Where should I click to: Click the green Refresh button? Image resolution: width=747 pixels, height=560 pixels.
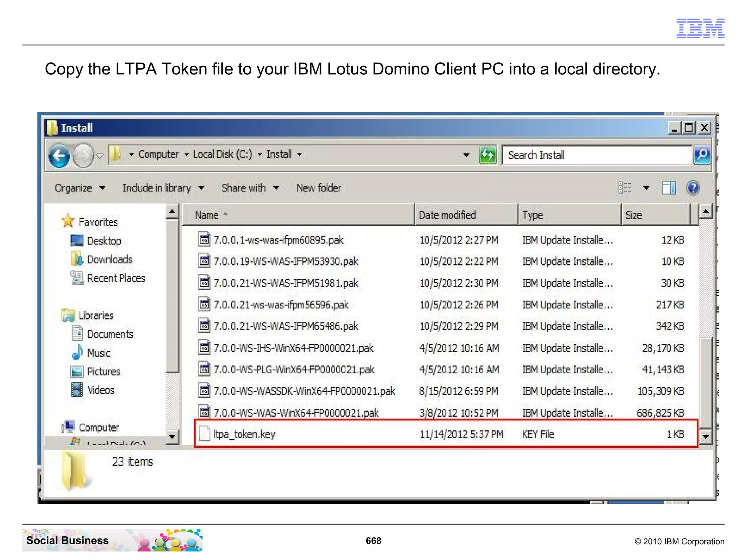(x=488, y=155)
